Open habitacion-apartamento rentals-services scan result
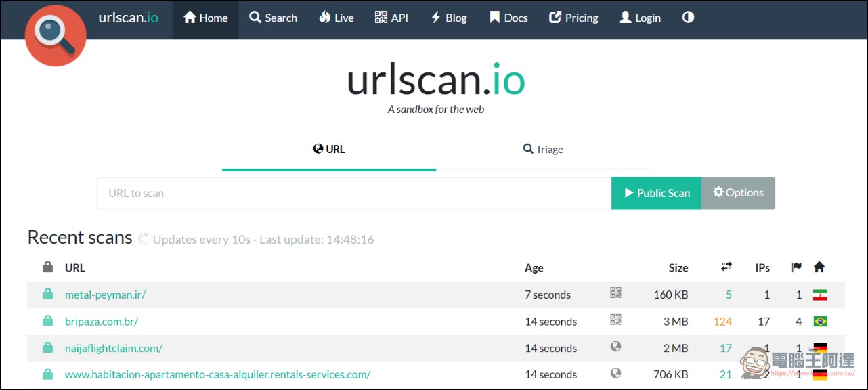Image resolution: width=868 pixels, height=390 pixels. 217,374
